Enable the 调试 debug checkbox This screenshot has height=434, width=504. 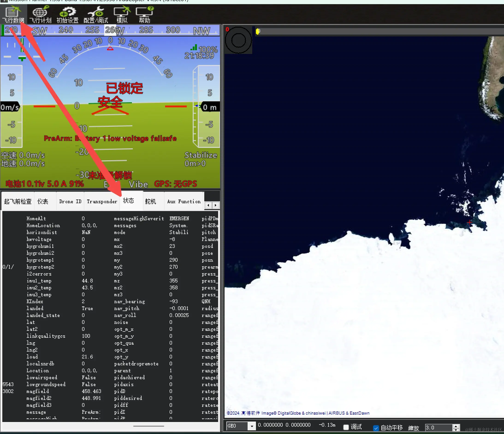point(346,427)
